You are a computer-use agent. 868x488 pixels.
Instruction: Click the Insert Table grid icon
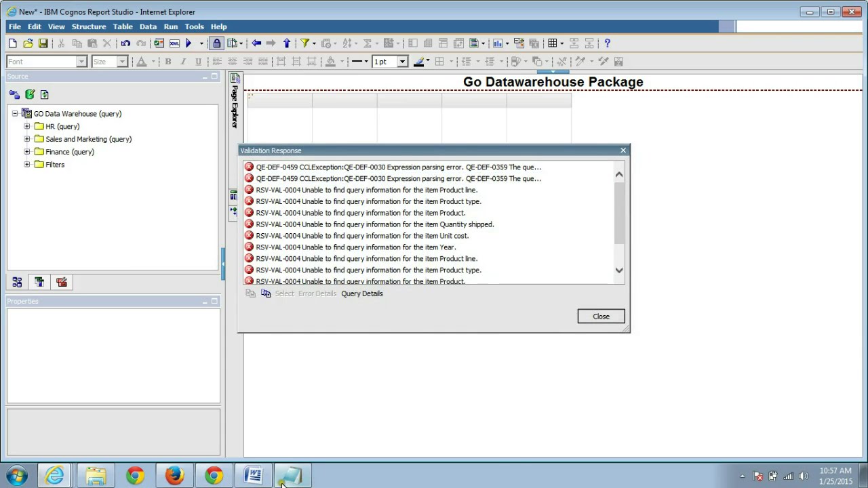pos(553,43)
